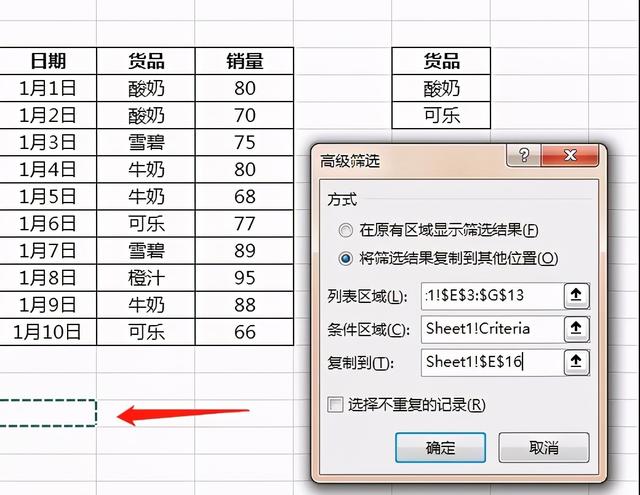Viewport: 640px width, 495px height.
Task: Select sales value 89
Action: [x=244, y=251]
